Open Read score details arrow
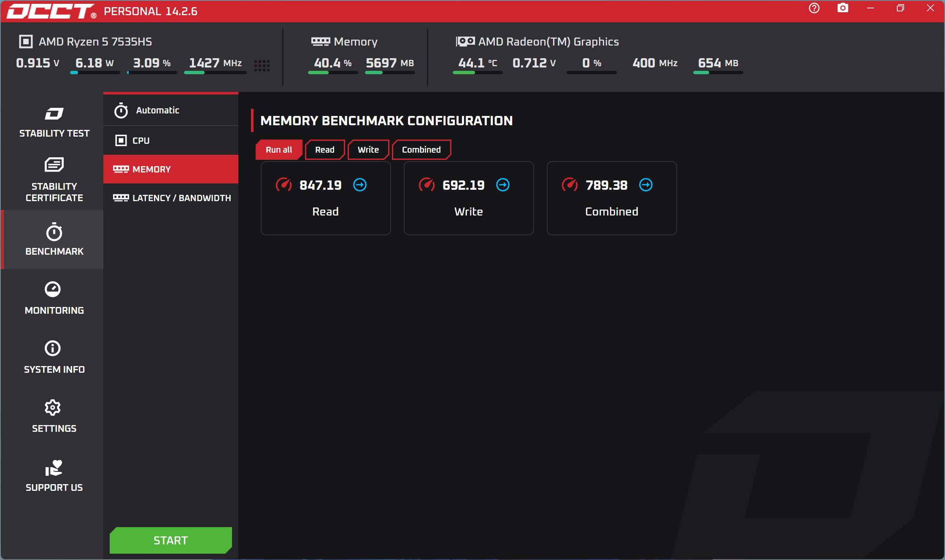945x560 pixels. tap(360, 185)
